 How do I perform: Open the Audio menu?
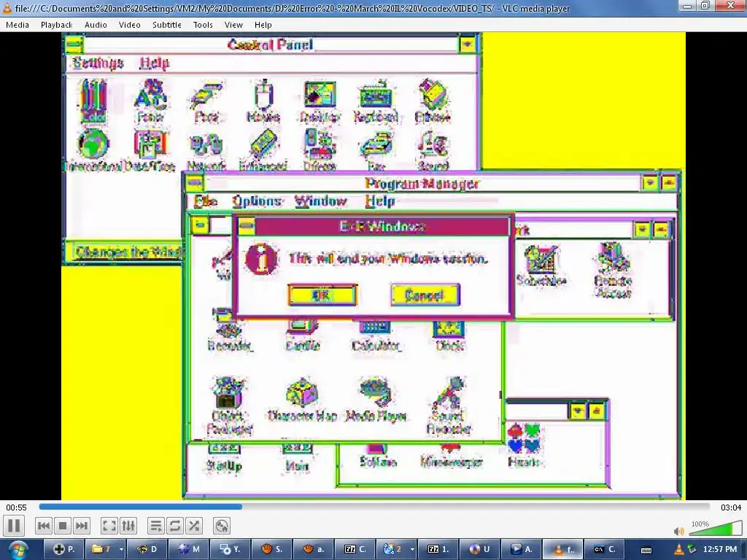point(96,25)
